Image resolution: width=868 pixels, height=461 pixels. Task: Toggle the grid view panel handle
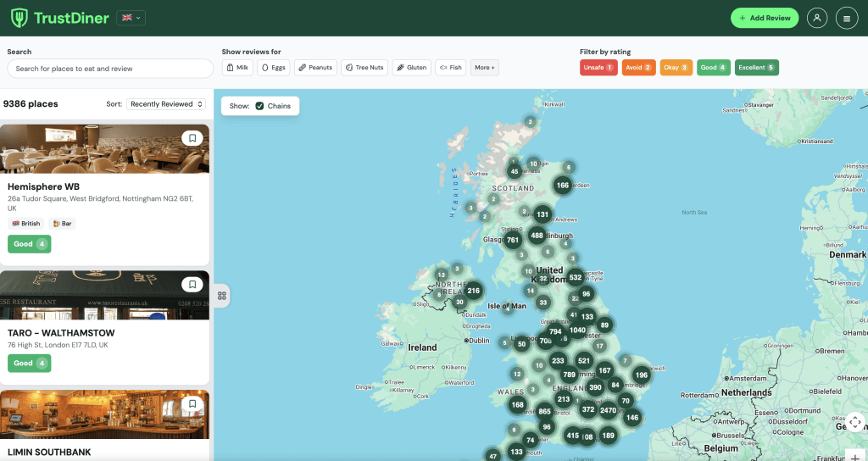pyautogui.click(x=222, y=296)
